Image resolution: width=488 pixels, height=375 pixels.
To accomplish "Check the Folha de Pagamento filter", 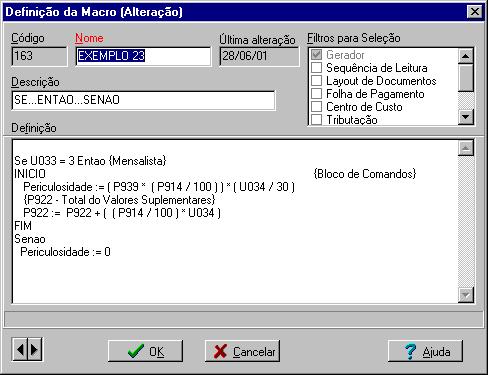I will [x=316, y=94].
